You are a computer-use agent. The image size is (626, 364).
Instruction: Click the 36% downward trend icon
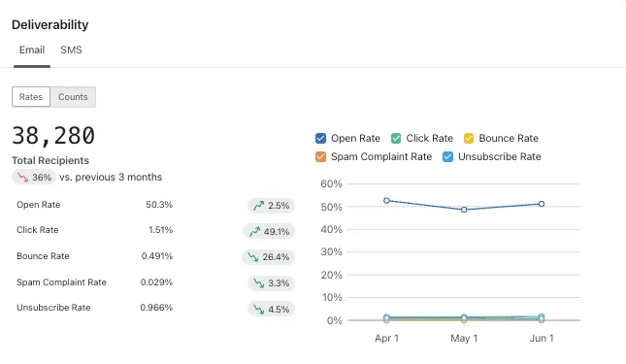[23, 178]
